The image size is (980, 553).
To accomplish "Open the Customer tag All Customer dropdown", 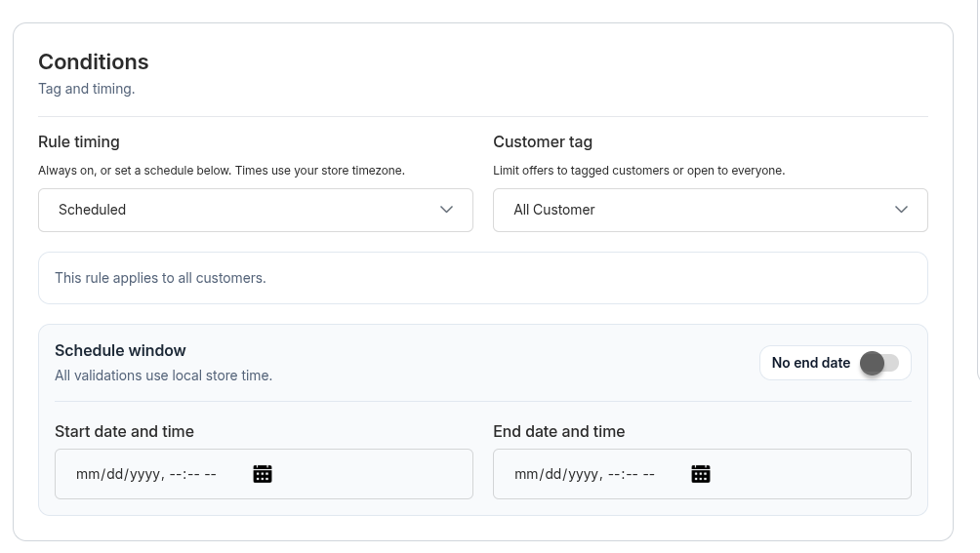I will (711, 210).
